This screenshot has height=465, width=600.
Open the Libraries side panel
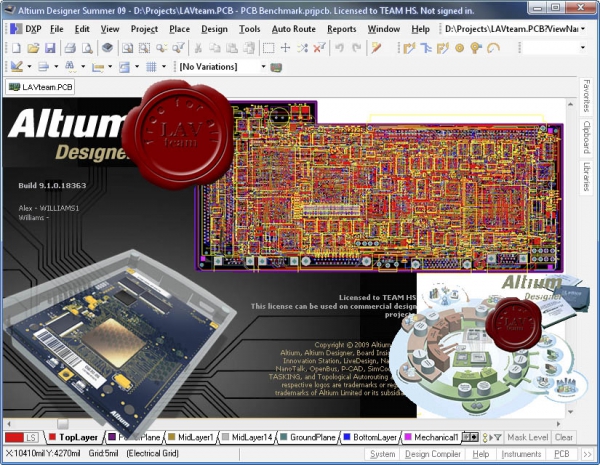(586, 176)
